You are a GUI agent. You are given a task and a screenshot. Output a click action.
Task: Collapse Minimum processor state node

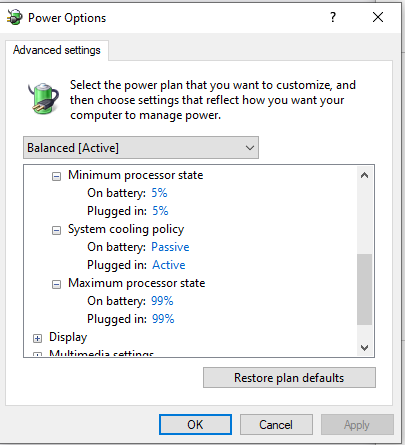click(56, 176)
